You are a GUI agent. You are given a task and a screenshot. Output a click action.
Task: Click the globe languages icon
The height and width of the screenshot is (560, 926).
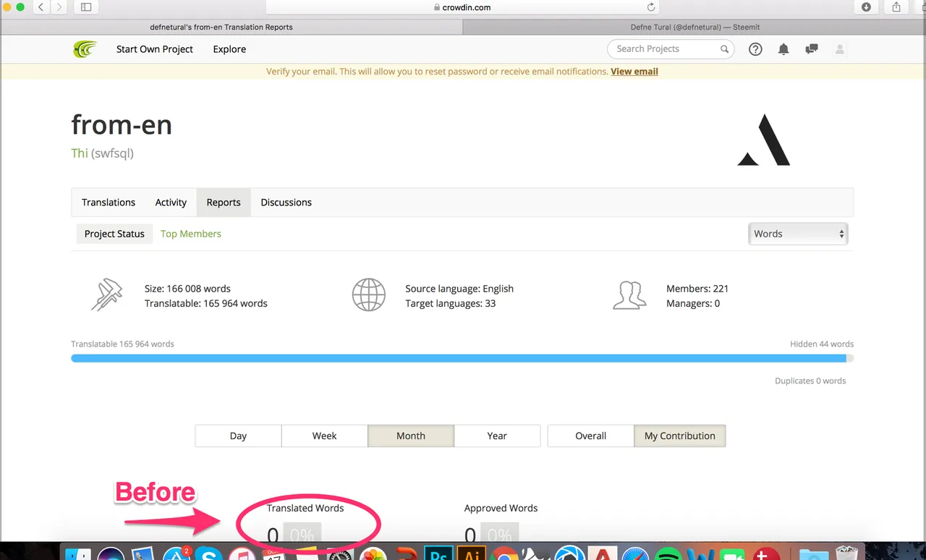point(368,295)
